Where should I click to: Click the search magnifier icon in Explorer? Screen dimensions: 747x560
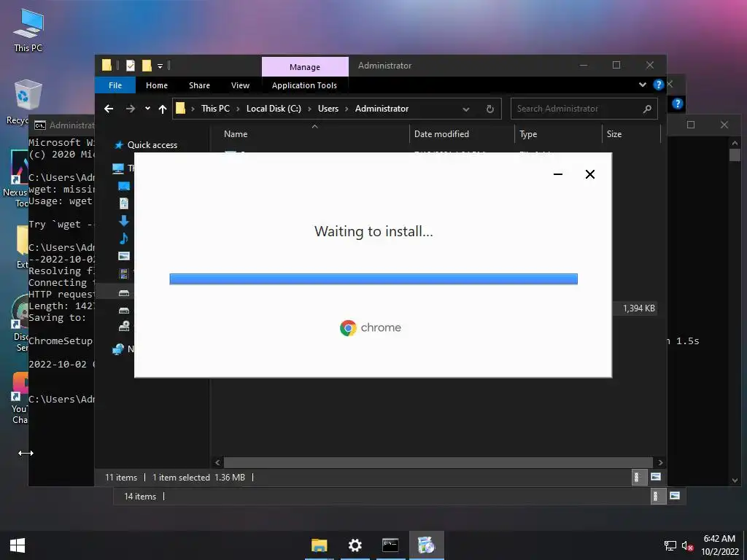(647, 109)
